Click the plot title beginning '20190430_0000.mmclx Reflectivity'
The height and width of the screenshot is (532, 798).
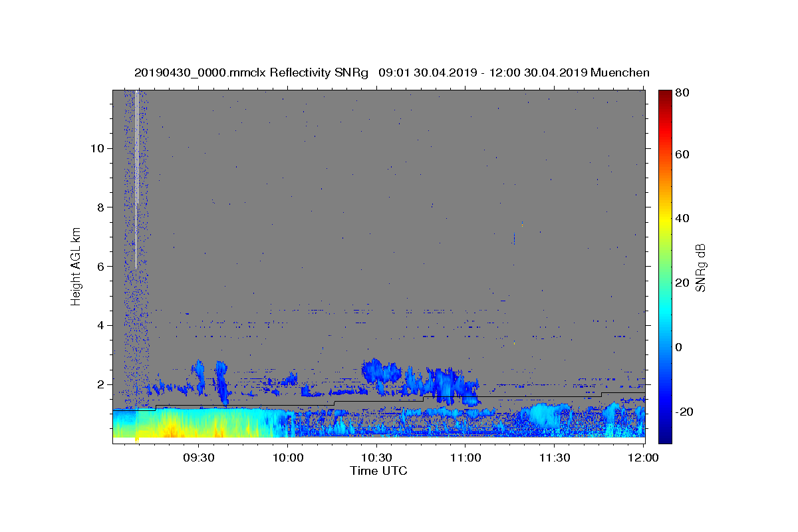pos(392,72)
